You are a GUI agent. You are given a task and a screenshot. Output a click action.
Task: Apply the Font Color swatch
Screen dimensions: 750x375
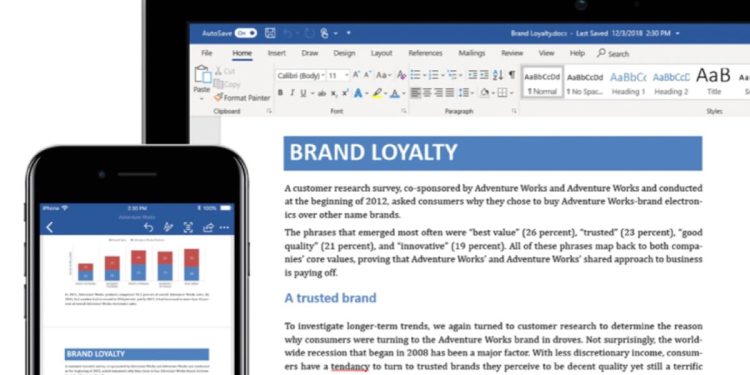pos(395,93)
